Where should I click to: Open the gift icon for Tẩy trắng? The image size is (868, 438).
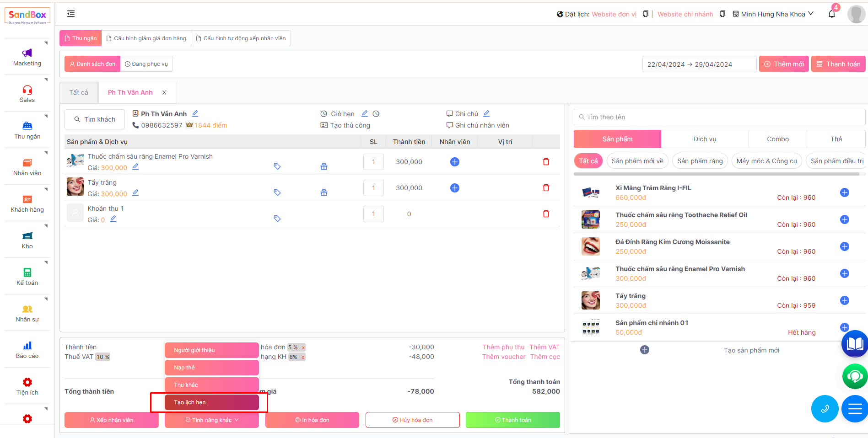coord(324,192)
